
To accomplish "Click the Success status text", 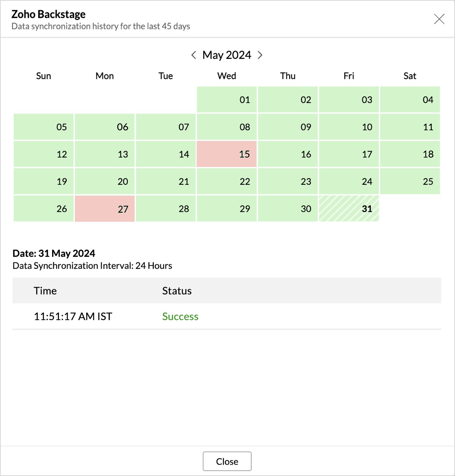I will coord(180,317).
